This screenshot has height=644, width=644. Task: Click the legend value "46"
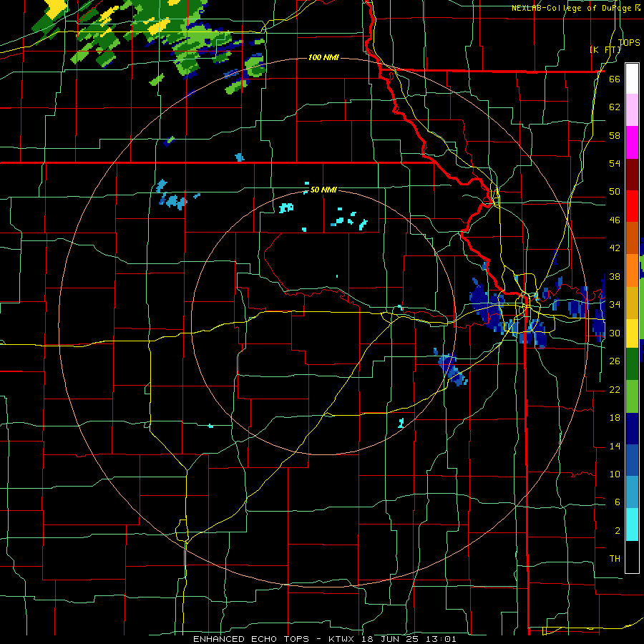click(615, 220)
